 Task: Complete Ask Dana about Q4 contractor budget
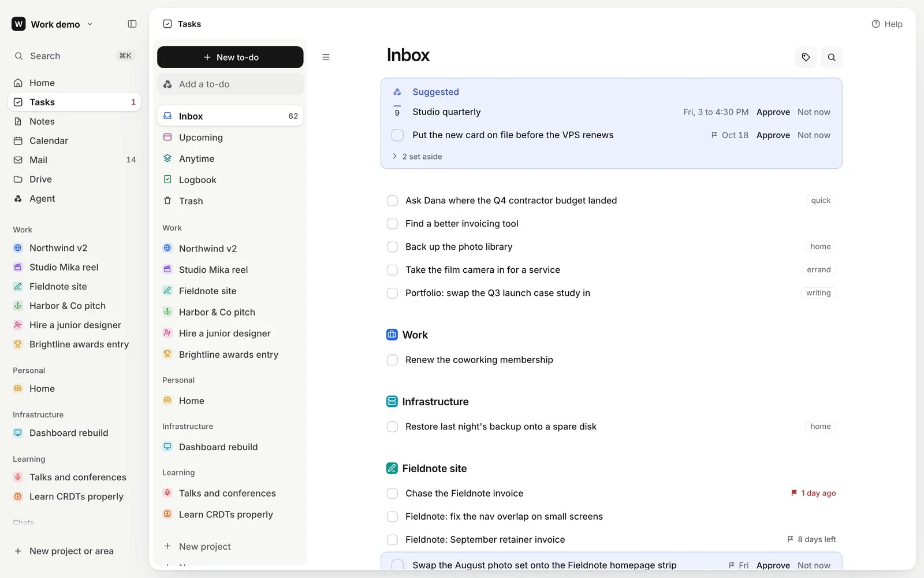392,201
